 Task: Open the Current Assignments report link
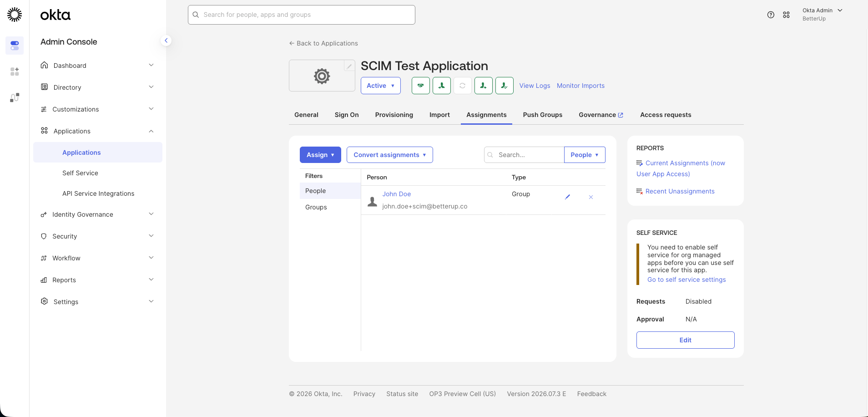click(681, 168)
